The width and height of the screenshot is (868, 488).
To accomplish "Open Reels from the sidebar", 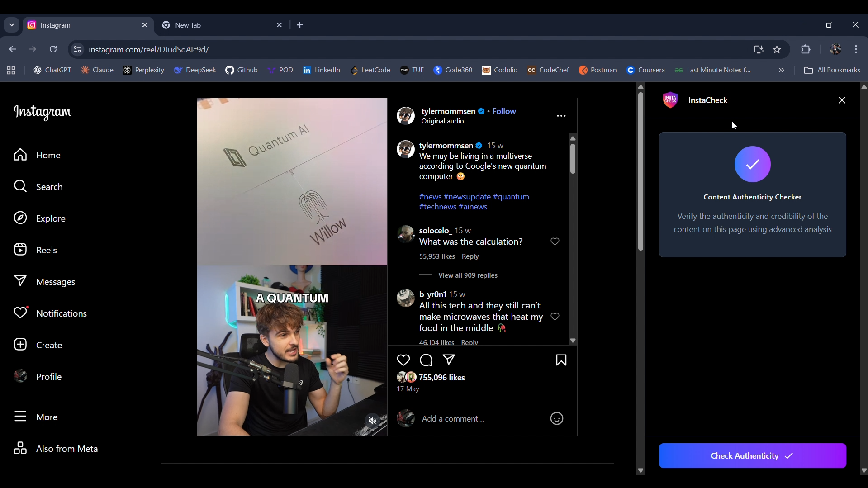I will (35, 250).
